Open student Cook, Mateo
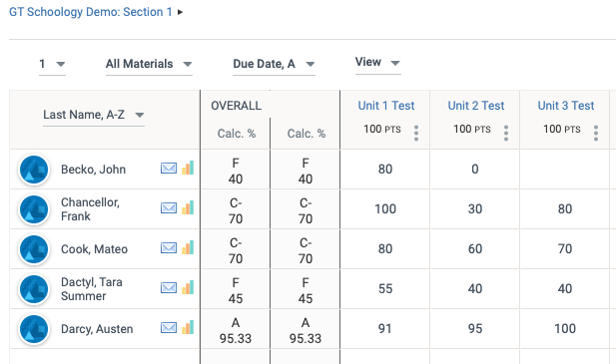 click(94, 249)
